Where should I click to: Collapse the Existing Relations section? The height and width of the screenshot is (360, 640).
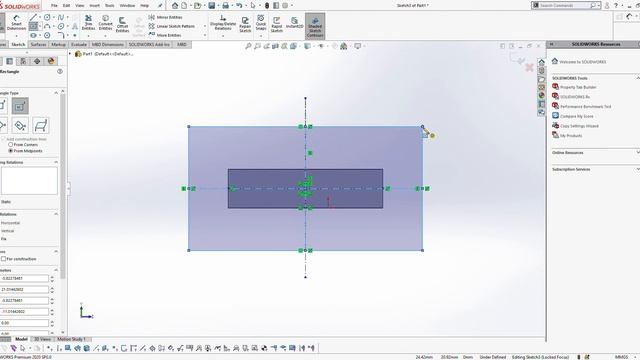tap(56, 162)
